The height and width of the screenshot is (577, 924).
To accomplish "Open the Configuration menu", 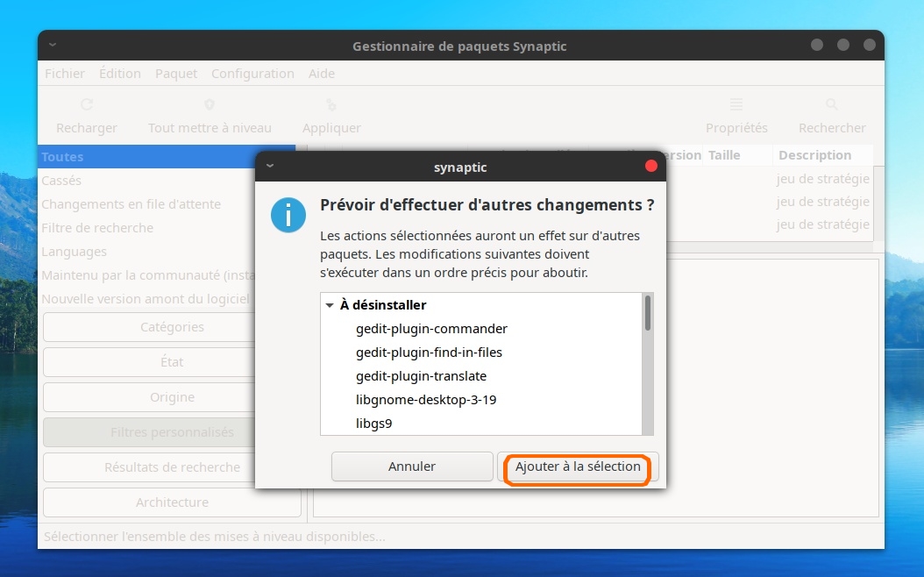I will click(252, 74).
